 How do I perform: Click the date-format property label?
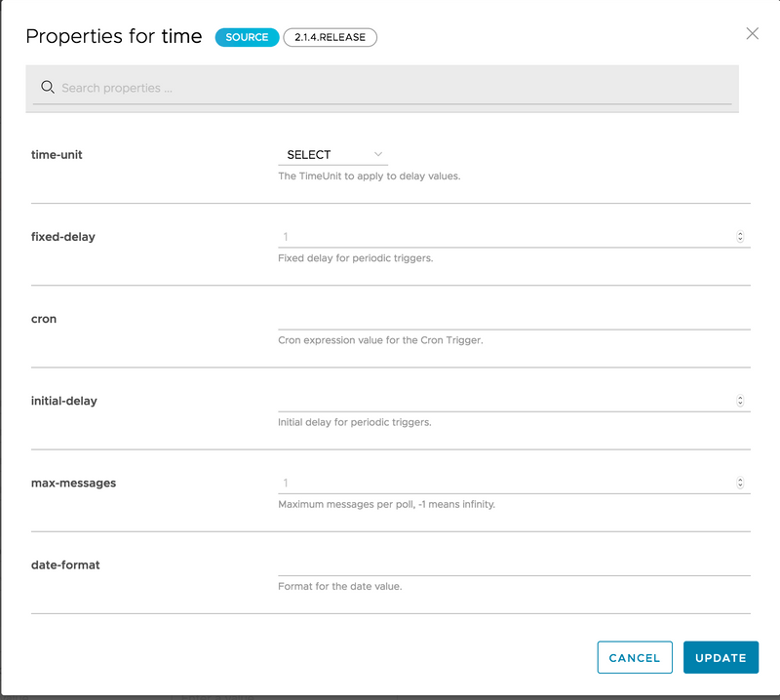coord(65,564)
